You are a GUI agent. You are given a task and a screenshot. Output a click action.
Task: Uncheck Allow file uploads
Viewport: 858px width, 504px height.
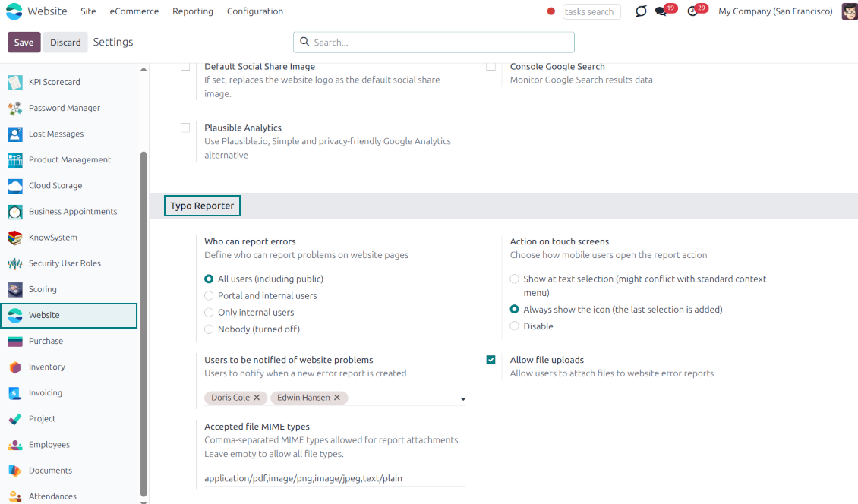(x=491, y=360)
